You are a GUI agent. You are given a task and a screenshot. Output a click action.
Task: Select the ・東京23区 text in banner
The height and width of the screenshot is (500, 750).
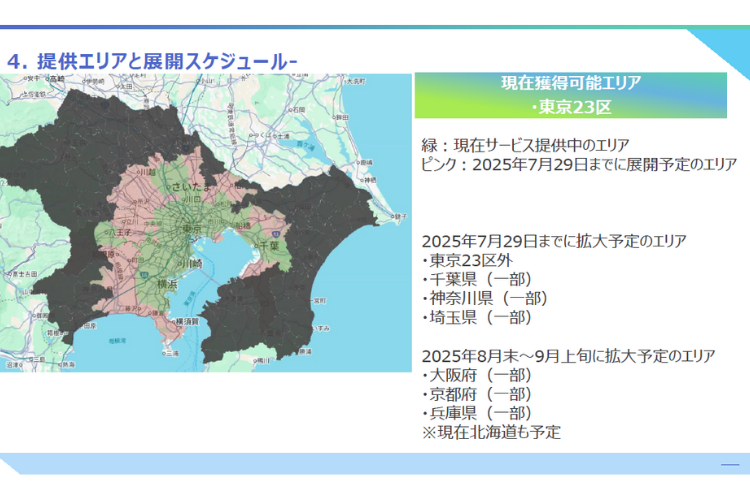tap(571, 107)
